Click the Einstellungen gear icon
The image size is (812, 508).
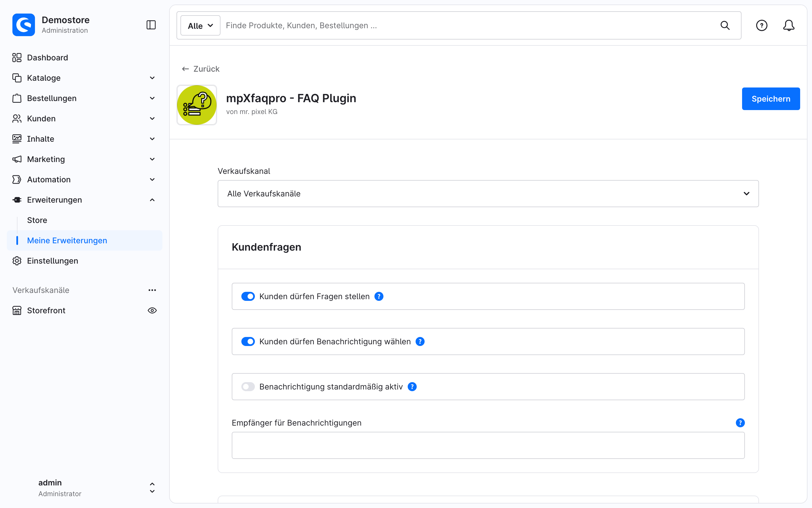[x=17, y=261]
